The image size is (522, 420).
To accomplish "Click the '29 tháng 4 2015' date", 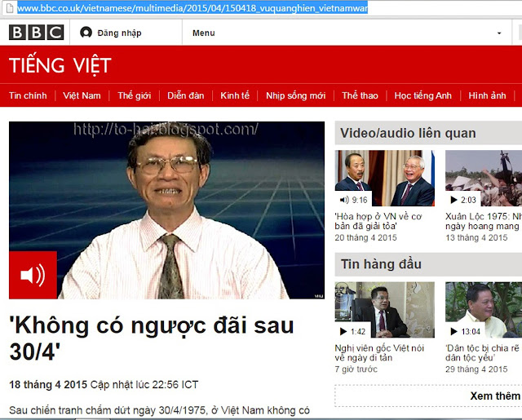I will click(476, 369).
